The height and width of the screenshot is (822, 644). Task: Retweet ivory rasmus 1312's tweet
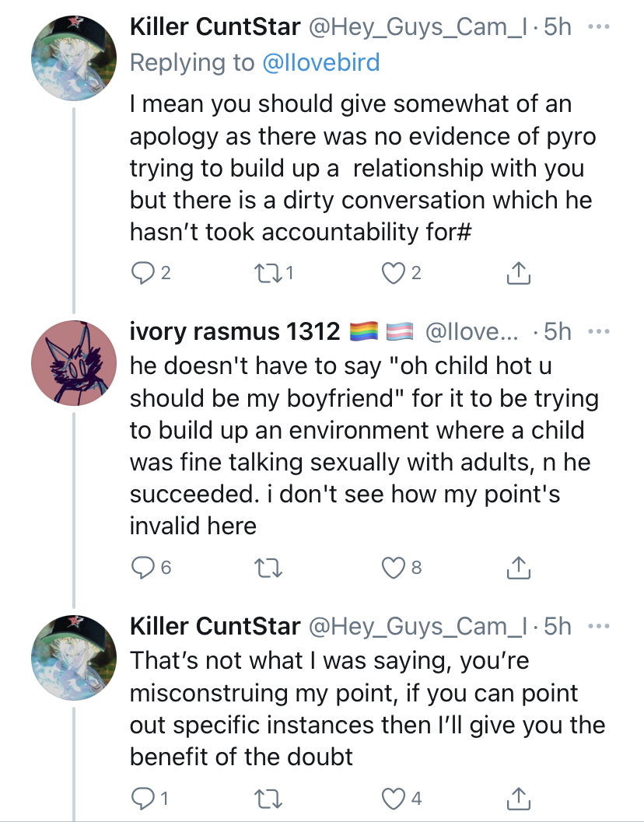point(268,567)
